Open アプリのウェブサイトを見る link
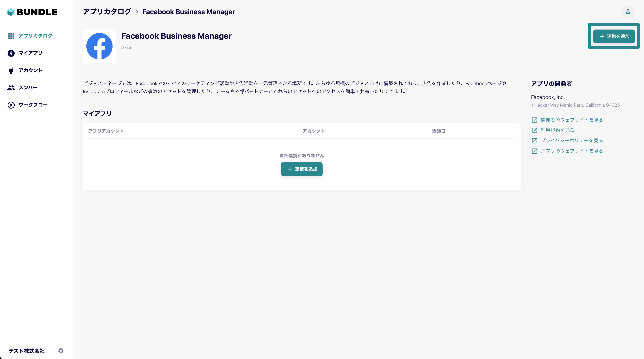The image size is (644, 359). (572, 151)
